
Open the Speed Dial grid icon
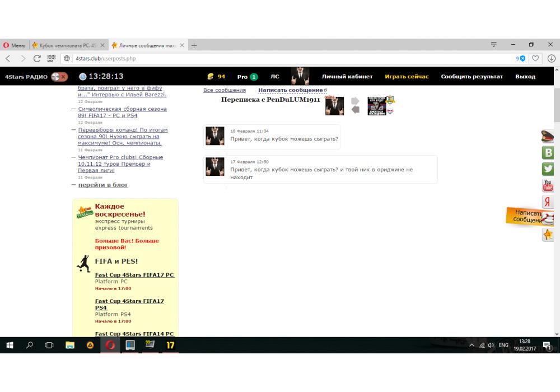[x=51, y=58]
